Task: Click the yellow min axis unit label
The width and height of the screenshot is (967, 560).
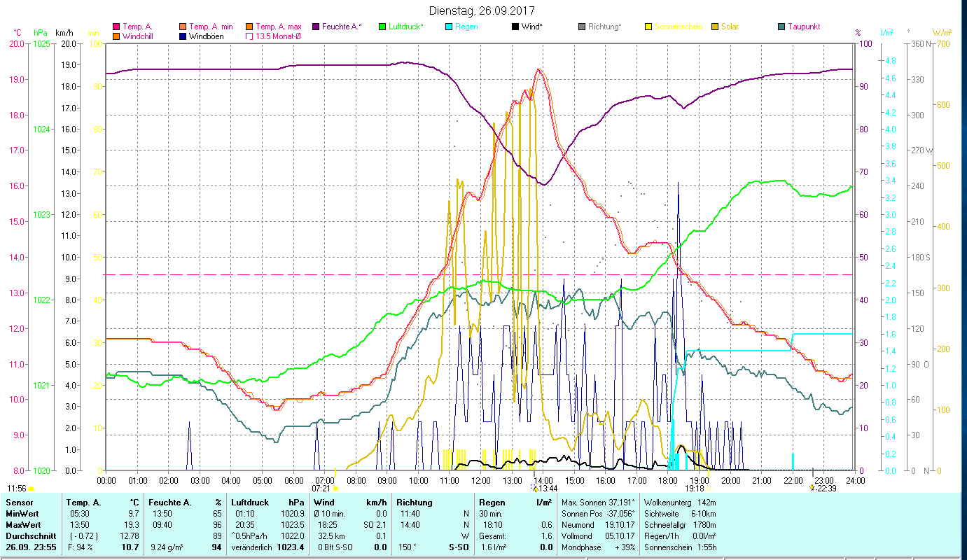Action: pyautogui.click(x=93, y=33)
